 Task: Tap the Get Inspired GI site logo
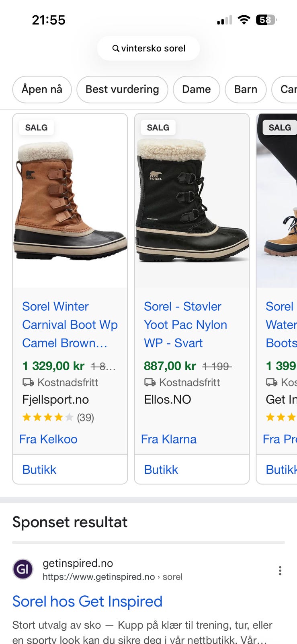23,569
